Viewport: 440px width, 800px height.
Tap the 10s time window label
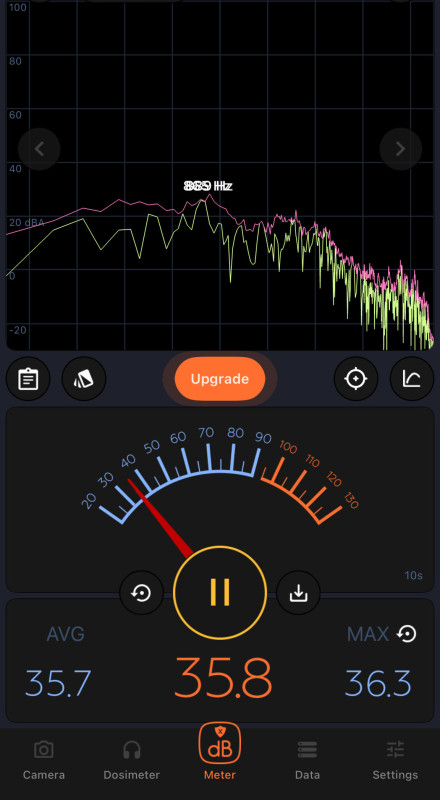(x=413, y=576)
